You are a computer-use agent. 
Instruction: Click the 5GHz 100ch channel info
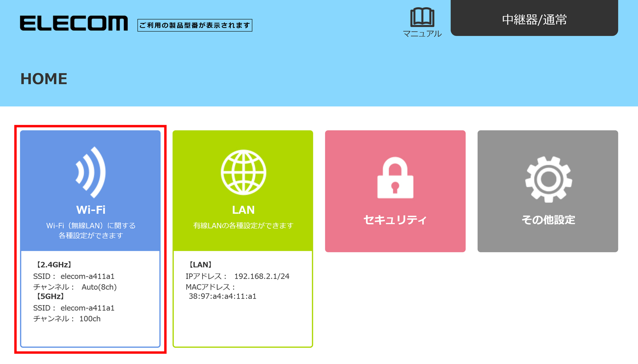(x=90, y=319)
